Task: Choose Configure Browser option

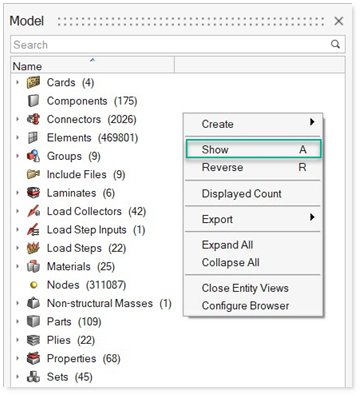Action: (x=245, y=306)
